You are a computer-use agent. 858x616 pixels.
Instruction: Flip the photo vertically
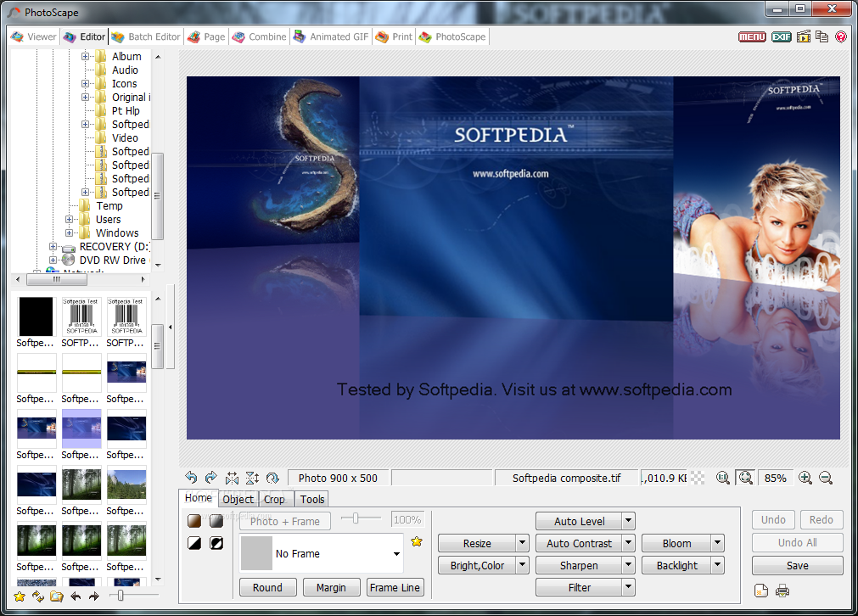click(x=252, y=478)
